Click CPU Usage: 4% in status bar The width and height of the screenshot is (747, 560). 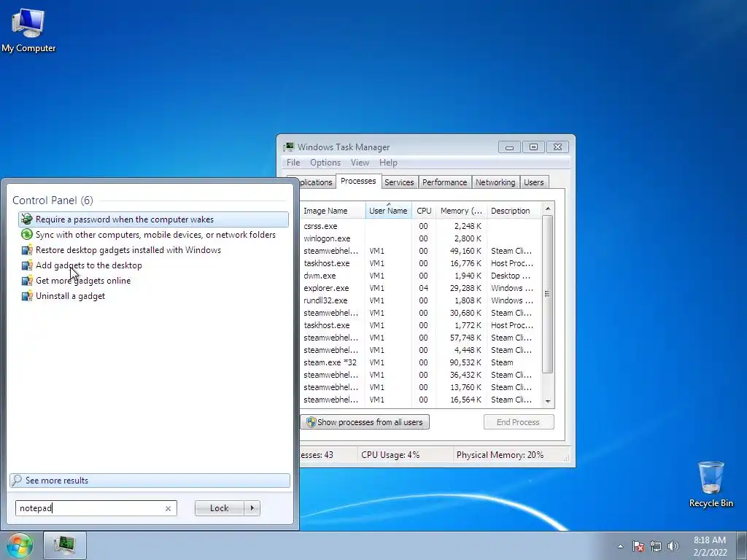click(x=390, y=455)
